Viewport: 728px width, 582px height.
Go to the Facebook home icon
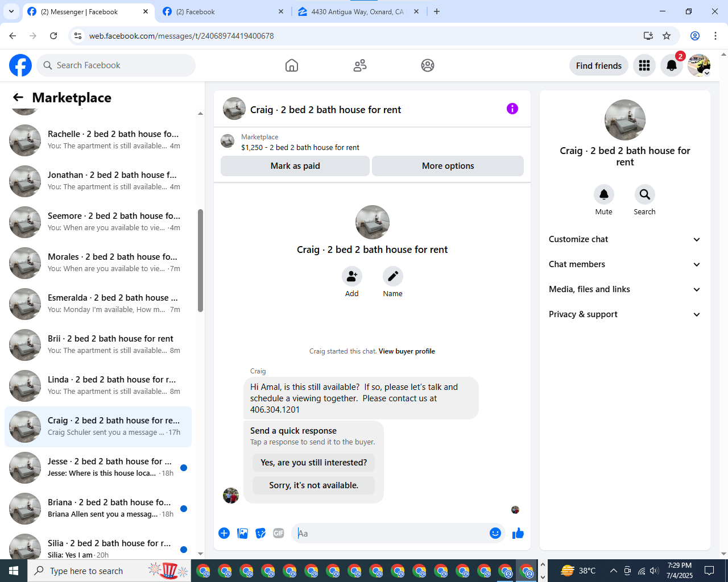click(x=292, y=65)
